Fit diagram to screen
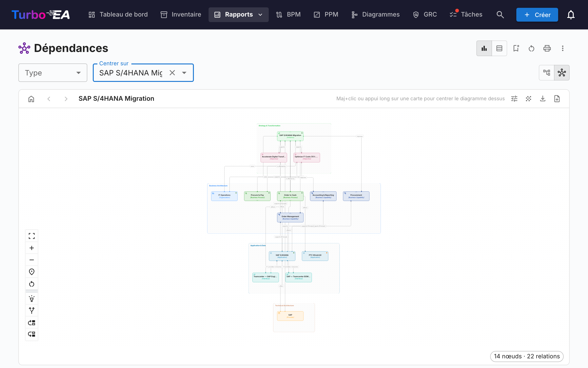588x368 pixels. click(x=32, y=236)
